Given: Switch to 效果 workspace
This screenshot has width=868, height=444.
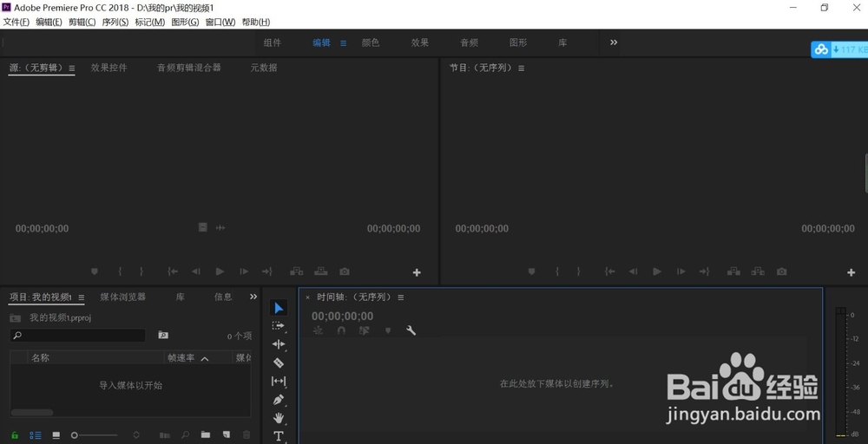Looking at the screenshot, I should point(419,42).
